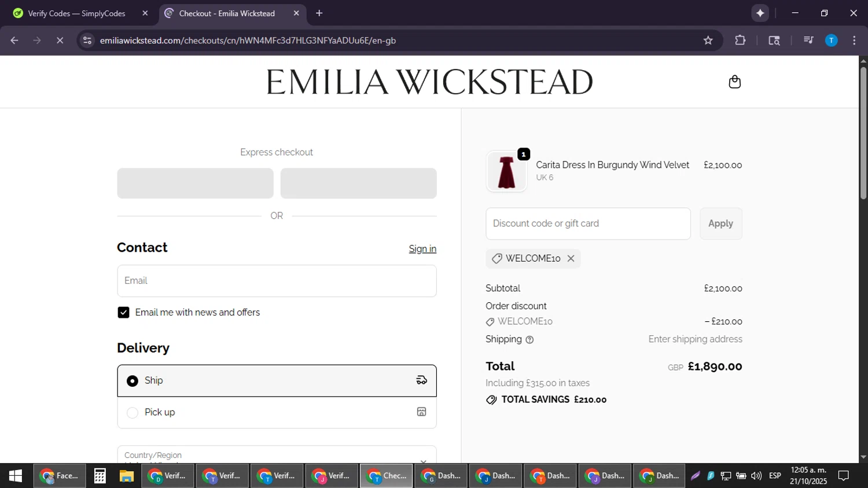
Task: Click the Emilia Wickstead logo
Action: coord(429,82)
